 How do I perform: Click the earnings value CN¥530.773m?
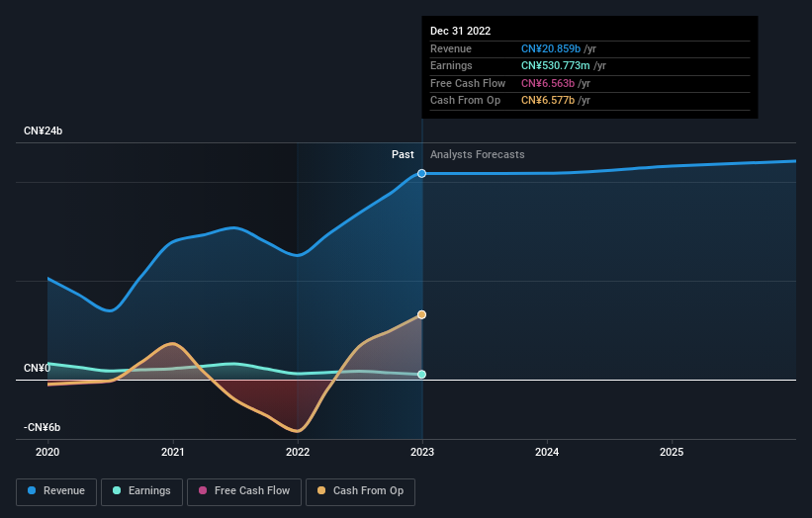pos(555,65)
